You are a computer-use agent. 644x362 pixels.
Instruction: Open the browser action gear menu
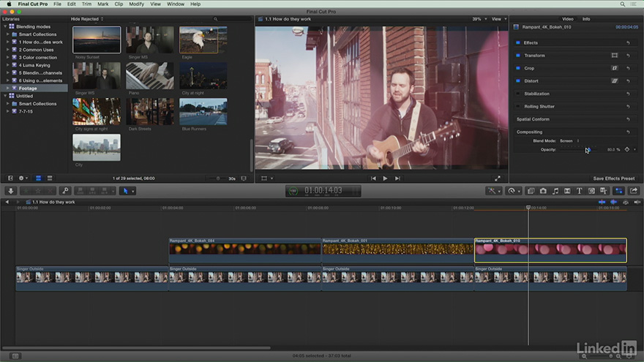point(23,178)
